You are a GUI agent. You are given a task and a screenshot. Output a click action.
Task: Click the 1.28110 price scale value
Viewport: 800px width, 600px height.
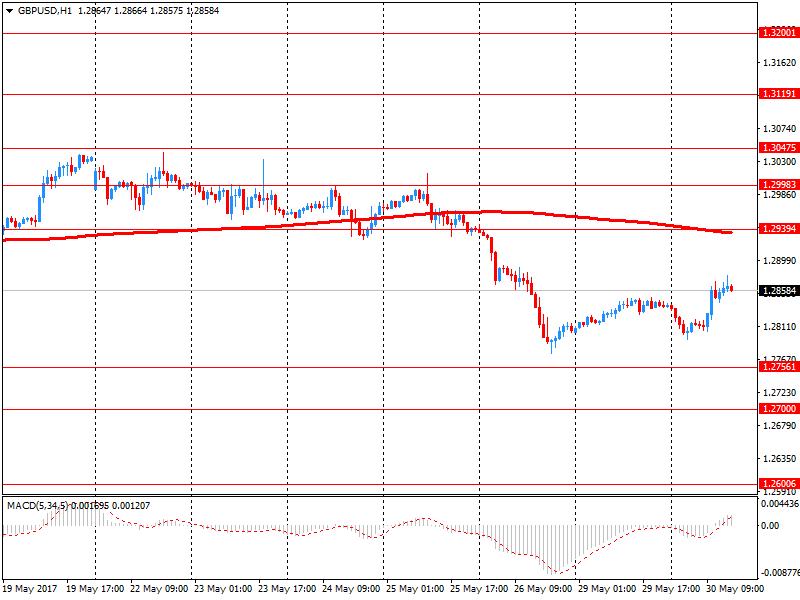coord(780,327)
